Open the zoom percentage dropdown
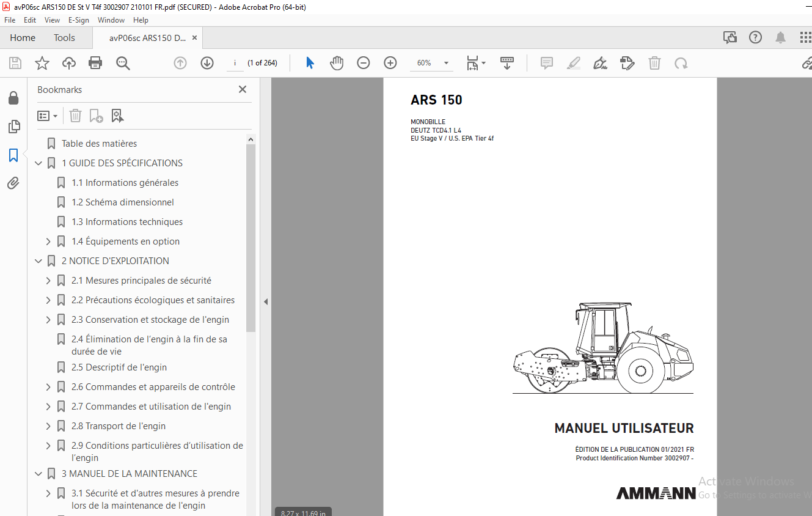Viewport: 812px width, 516px height. tap(447, 63)
